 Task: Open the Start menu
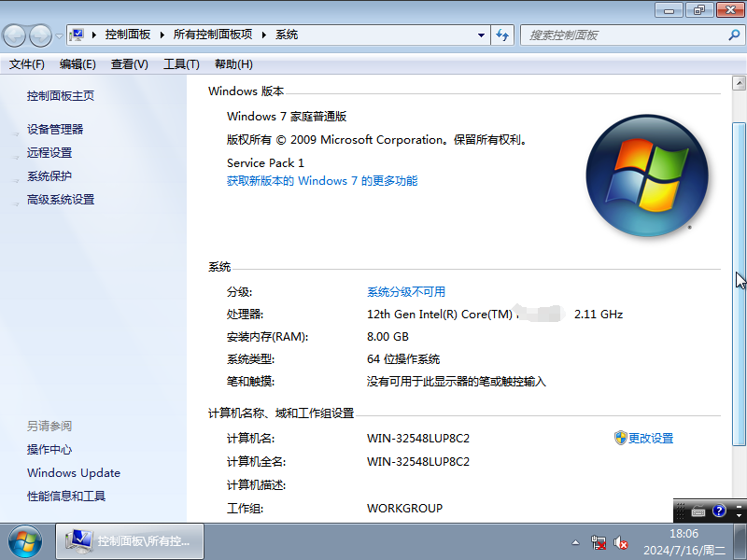click(22, 541)
